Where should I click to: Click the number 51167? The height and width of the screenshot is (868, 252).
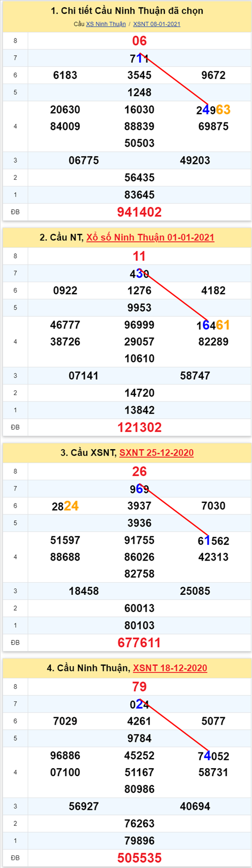[140, 773]
